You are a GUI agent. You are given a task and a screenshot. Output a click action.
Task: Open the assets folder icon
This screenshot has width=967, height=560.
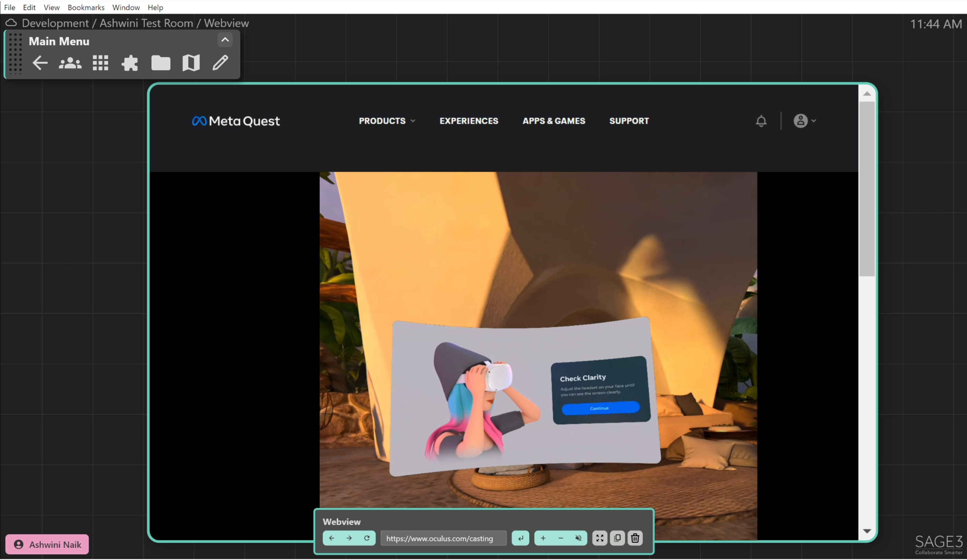click(x=160, y=63)
